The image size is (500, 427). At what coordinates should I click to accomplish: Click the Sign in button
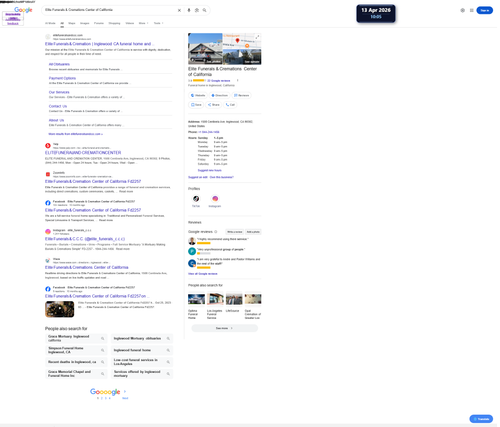[x=485, y=10]
